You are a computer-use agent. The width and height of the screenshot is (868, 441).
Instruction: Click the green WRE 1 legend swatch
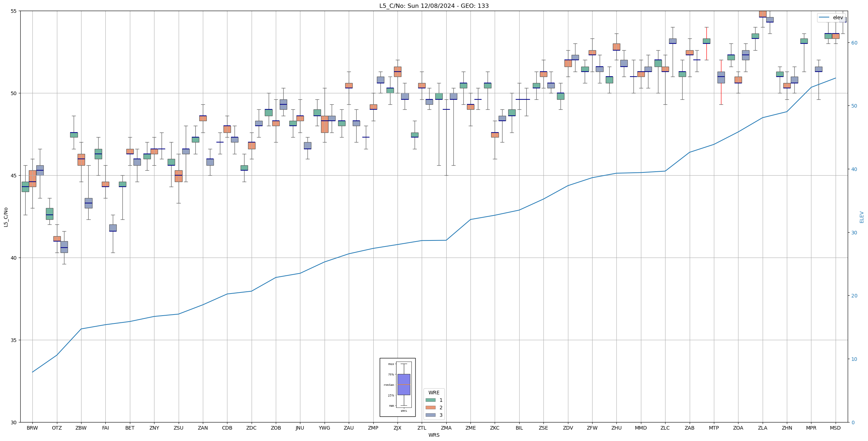pos(430,400)
